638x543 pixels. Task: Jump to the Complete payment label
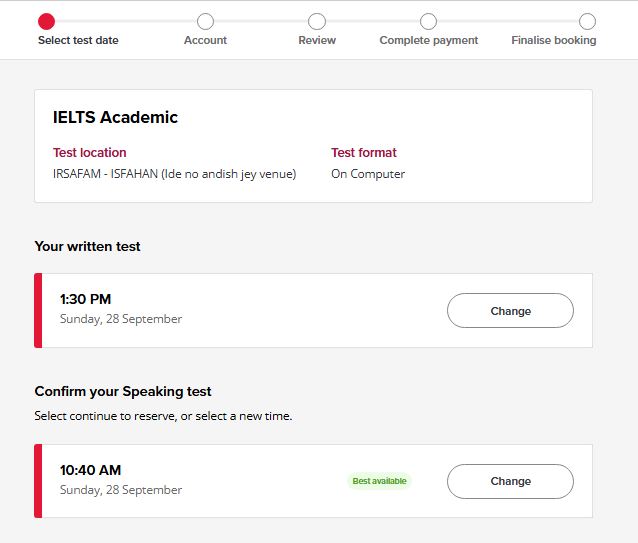(x=429, y=41)
